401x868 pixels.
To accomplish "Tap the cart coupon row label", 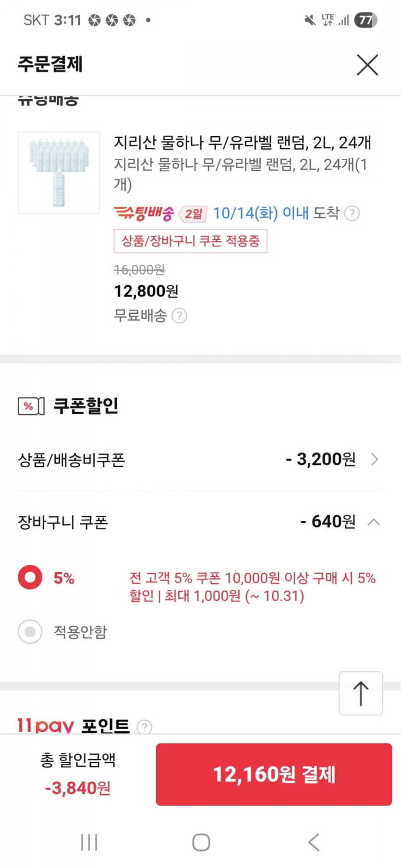I will click(63, 522).
